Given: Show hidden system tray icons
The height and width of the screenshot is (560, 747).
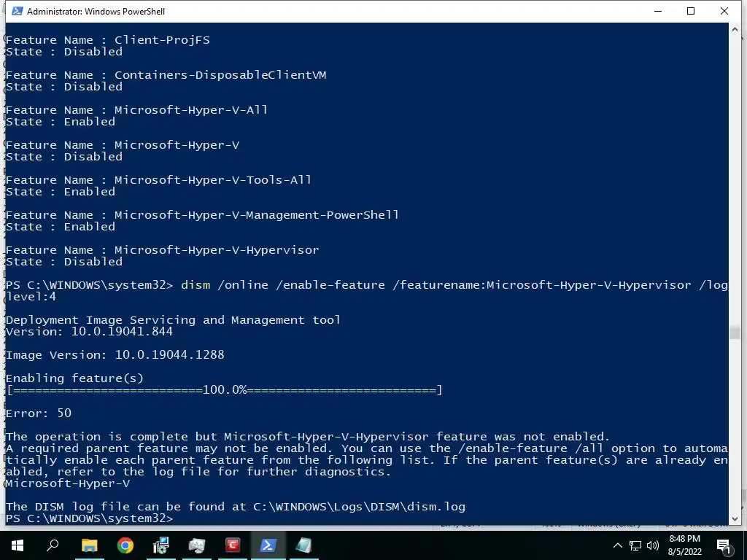Looking at the screenshot, I should click(617, 545).
